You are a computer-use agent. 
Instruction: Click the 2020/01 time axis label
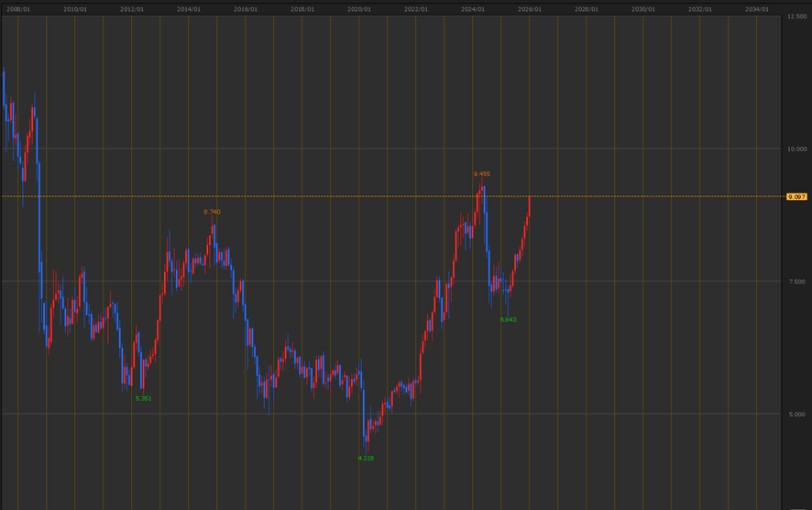point(359,8)
